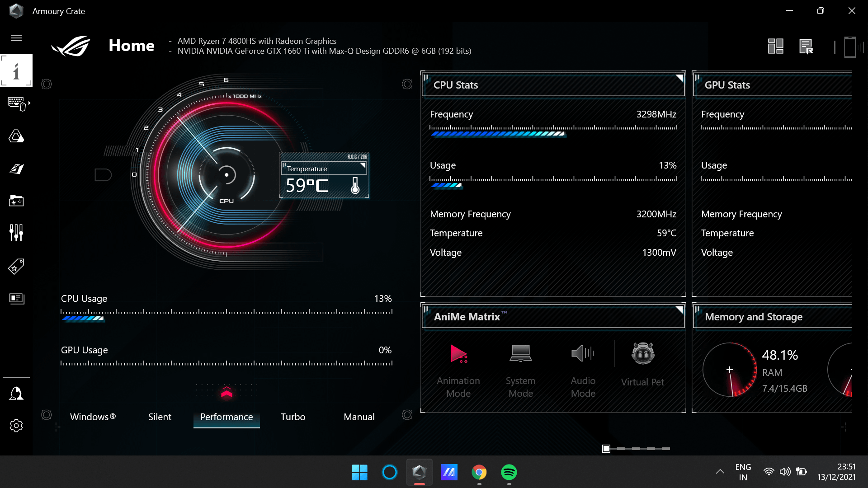Open volume speaker tray icon
The width and height of the screenshot is (868, 488).
[785, 472]
